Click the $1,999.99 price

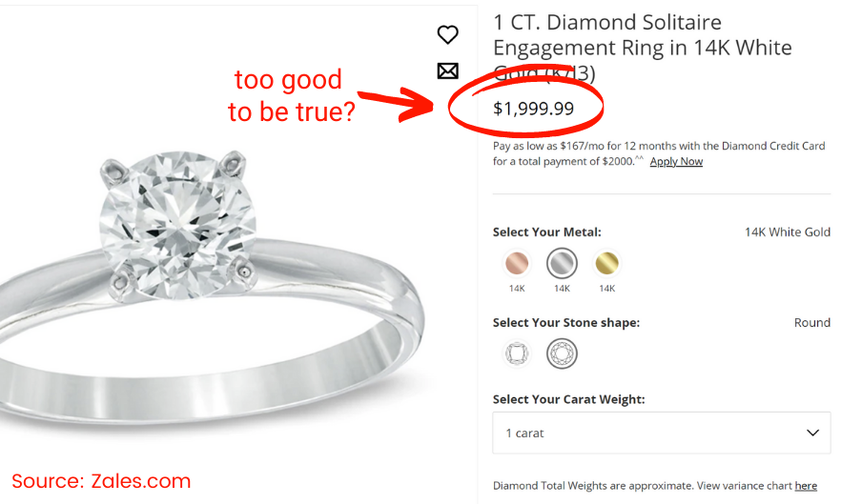pos(533,109)
